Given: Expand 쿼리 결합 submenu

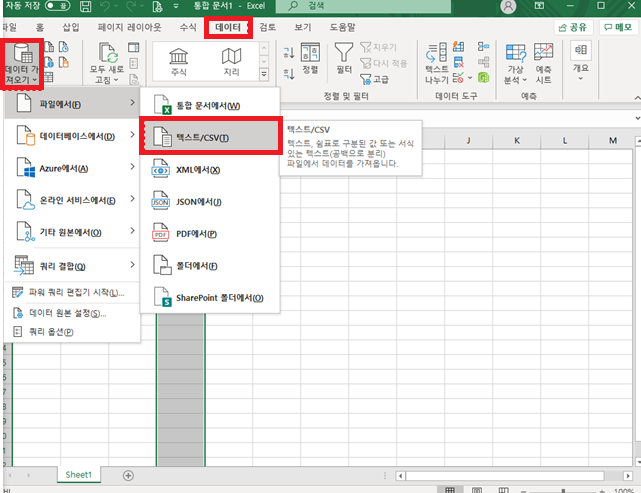Looking at the screenshot, I should 72,266.
